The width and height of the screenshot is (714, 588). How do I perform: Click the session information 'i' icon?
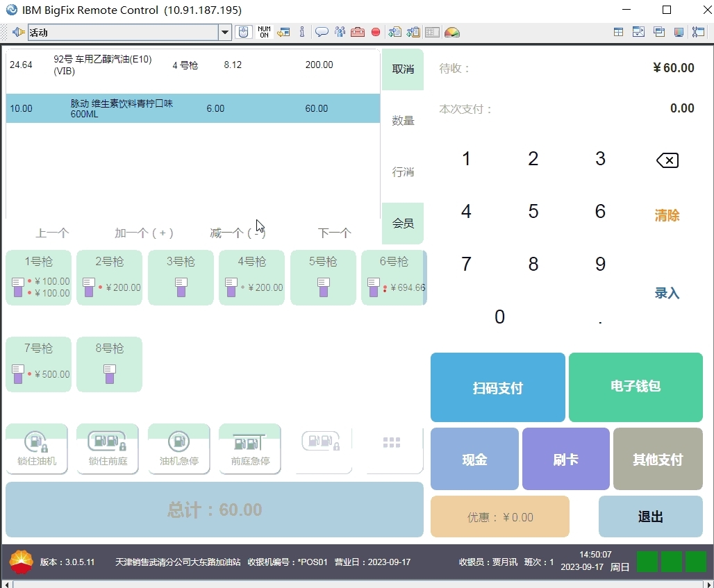[x=301, y=32]
